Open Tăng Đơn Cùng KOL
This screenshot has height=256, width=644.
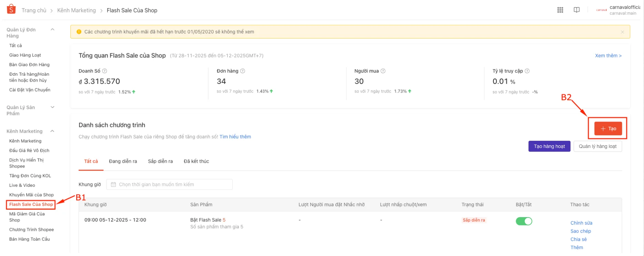pyautogui.click(x=30, y=176)
